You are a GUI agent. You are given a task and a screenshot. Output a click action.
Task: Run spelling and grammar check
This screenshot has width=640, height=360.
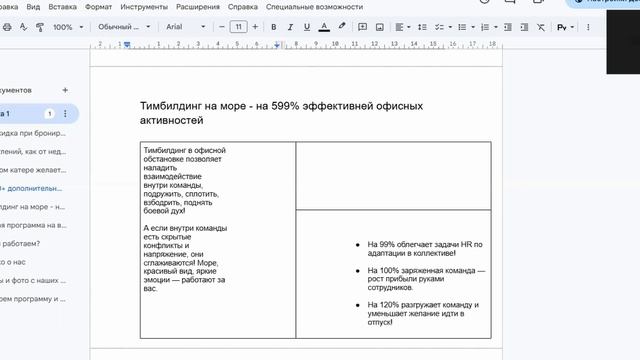(23, 27)
